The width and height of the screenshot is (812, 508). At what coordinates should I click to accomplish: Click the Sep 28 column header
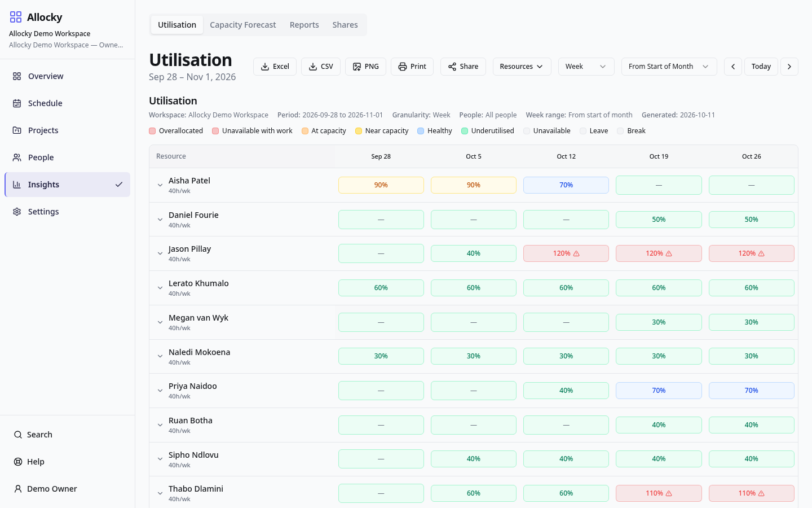pos(381,156)
